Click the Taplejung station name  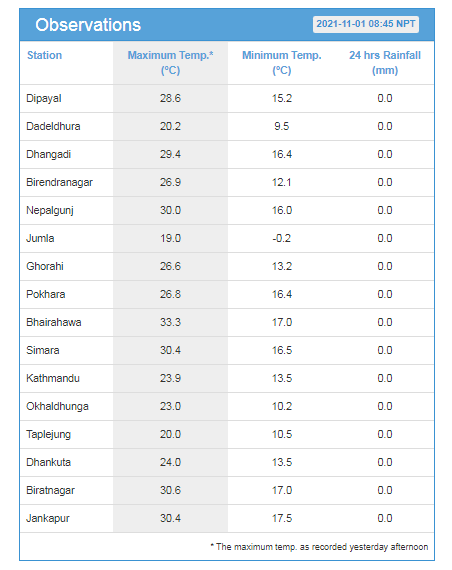coord(48,434)
